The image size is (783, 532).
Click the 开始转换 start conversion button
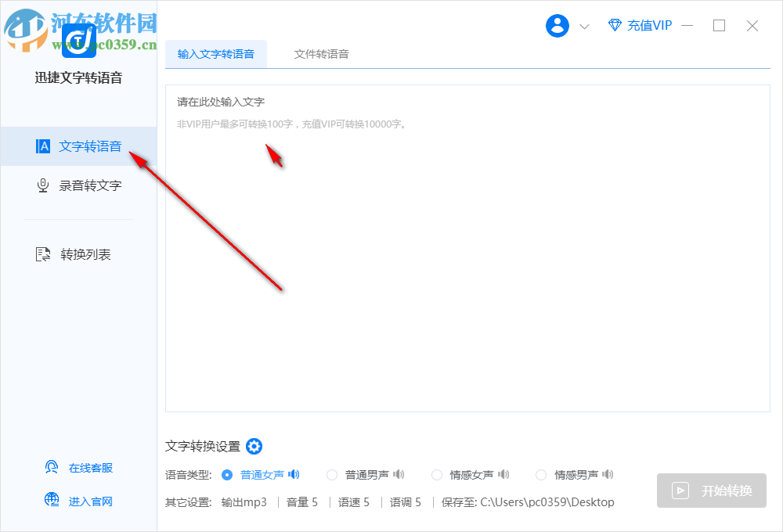pos(711,491)
